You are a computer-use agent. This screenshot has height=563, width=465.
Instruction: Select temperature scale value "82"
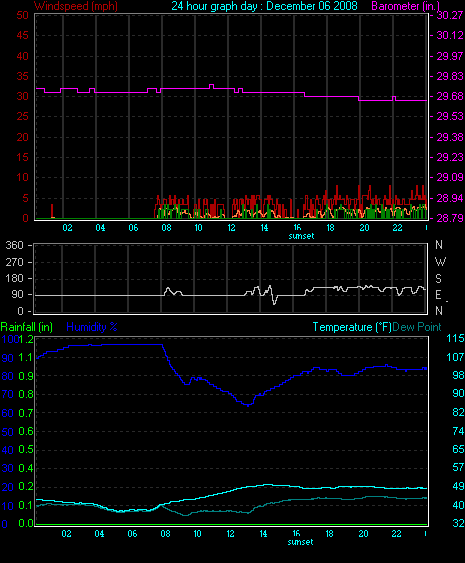(x=458, y=412)
